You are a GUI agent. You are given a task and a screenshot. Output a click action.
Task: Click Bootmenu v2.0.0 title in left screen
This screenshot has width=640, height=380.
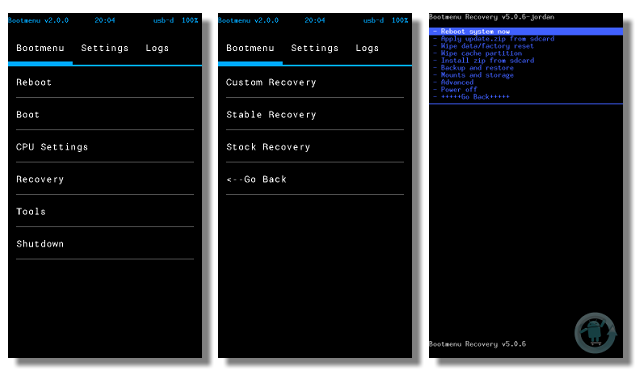click(x=38, y=20)
